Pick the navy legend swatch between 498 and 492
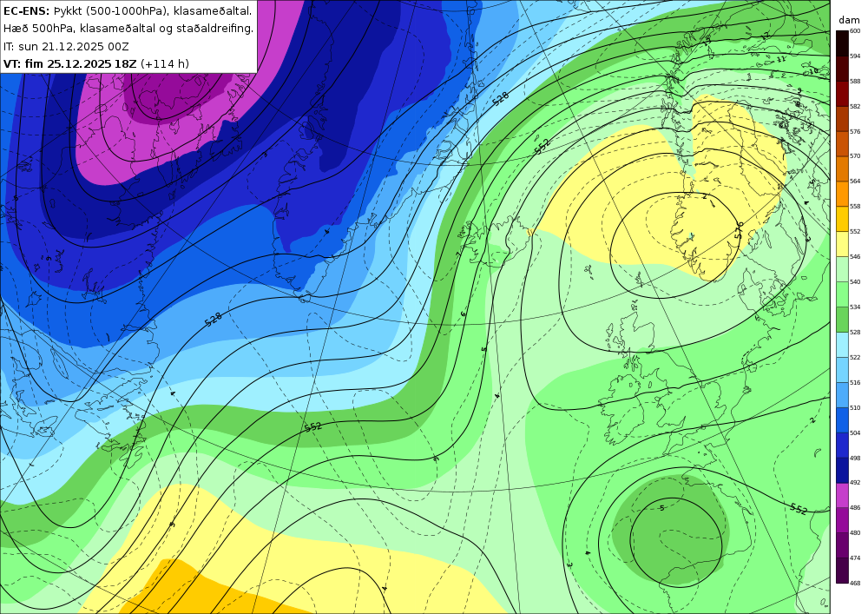Viewport: 868px width, 614px height. [841, 471]
